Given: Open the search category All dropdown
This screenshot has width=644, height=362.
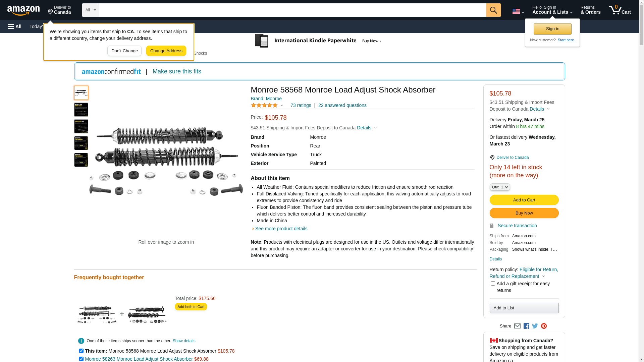Looking at the screenshot, I should [x=91, y=10].
